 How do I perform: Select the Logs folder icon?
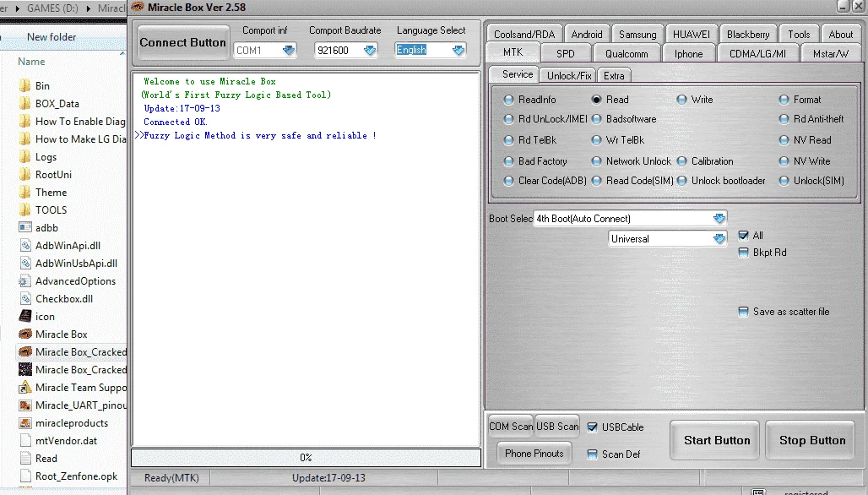click(25, 157)
